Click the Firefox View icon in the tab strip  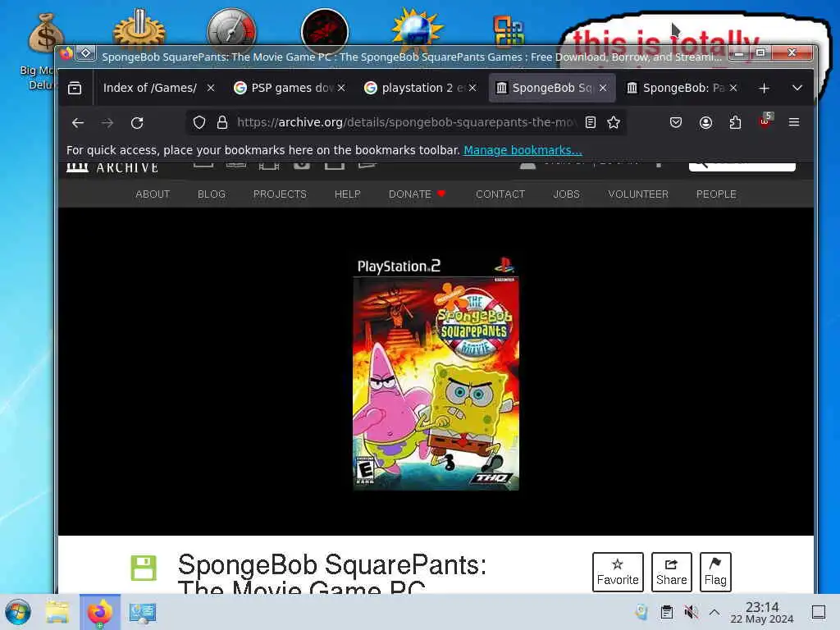click(75, 88)
